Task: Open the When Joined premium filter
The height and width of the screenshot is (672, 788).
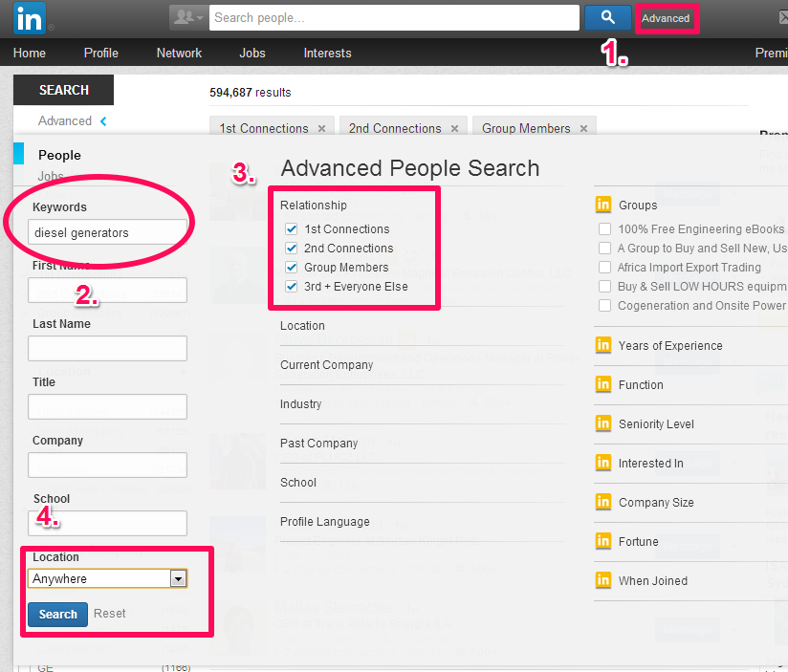Action: pos(653,581)
